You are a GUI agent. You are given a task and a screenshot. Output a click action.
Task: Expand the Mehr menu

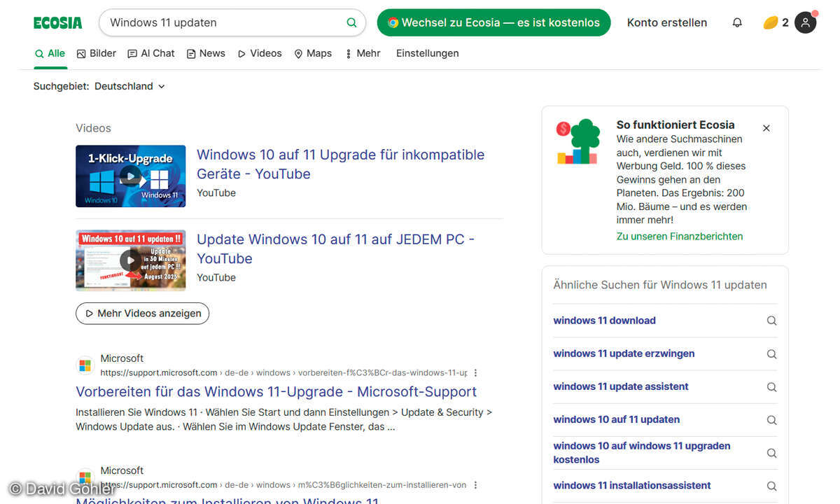point(363,53)
